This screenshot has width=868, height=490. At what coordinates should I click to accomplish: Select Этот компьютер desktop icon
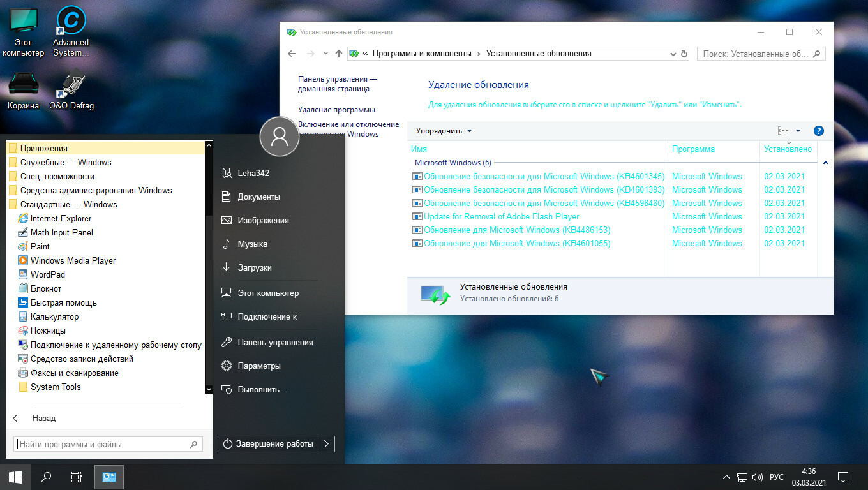click(x=24, y=32)
